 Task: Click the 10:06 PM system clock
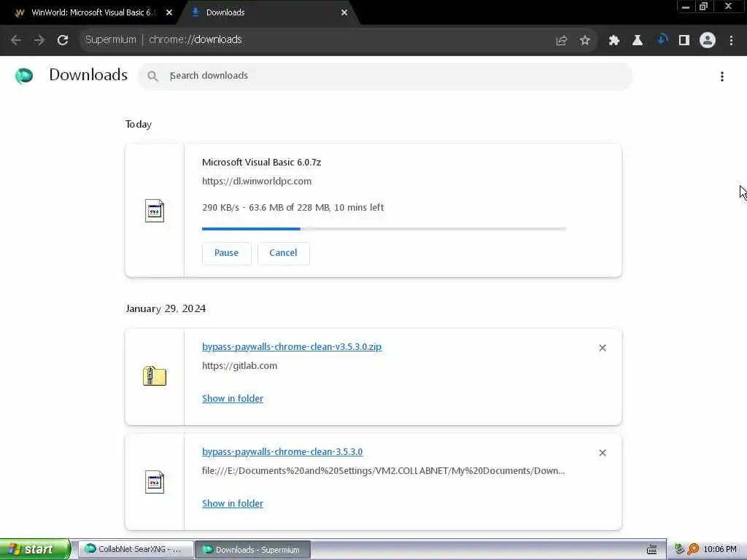pyautogui.click(x=720, y=549)
